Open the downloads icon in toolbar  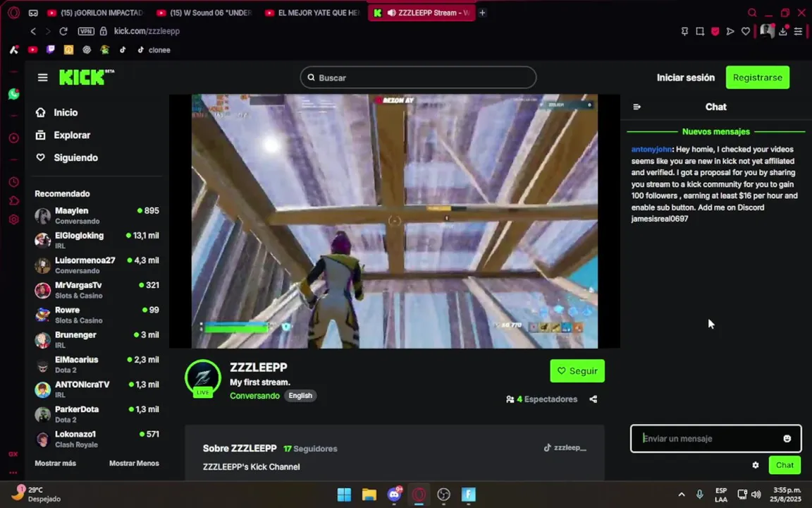(783, 31)
